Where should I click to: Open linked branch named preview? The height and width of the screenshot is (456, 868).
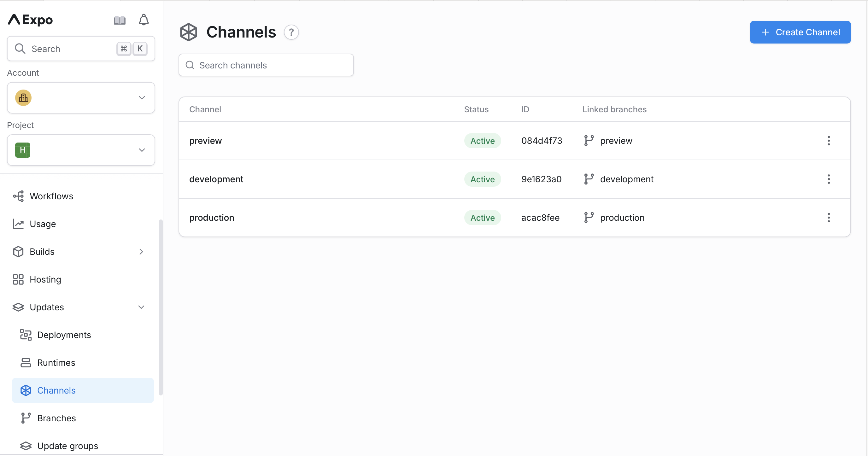coord(616,141)
